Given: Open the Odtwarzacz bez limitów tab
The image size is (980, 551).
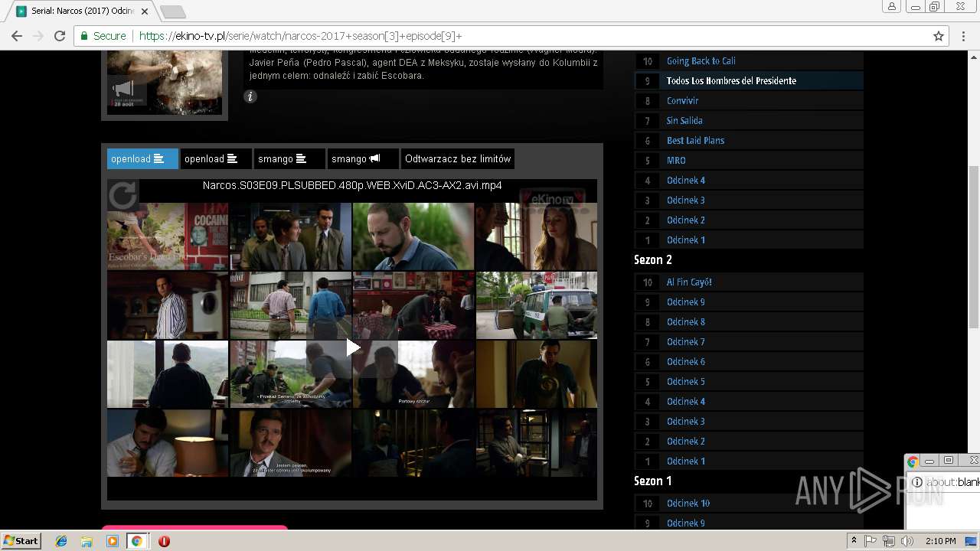Looking at the screenshot, I should click(x=458, y=158).
